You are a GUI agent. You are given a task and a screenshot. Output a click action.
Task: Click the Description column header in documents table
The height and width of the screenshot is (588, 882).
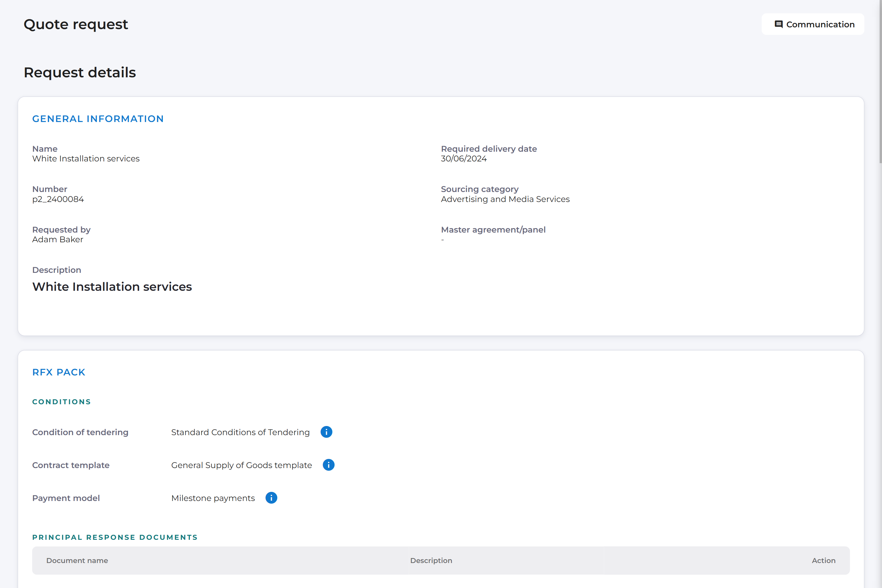(x=431, y=560)
